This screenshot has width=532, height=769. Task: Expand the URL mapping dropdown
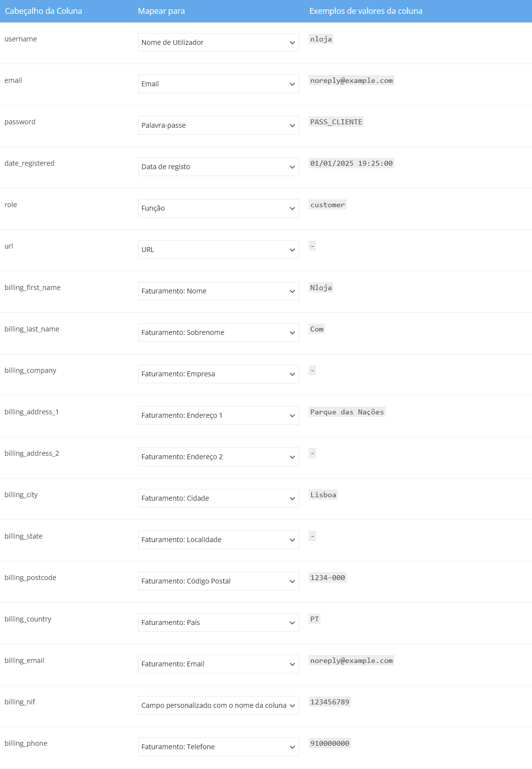coord(218,250)
